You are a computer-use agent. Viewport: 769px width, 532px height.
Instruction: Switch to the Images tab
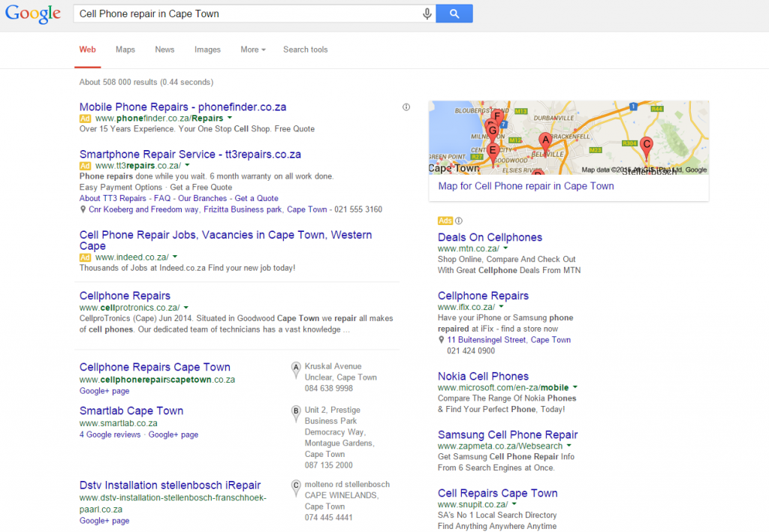point(207,50)
